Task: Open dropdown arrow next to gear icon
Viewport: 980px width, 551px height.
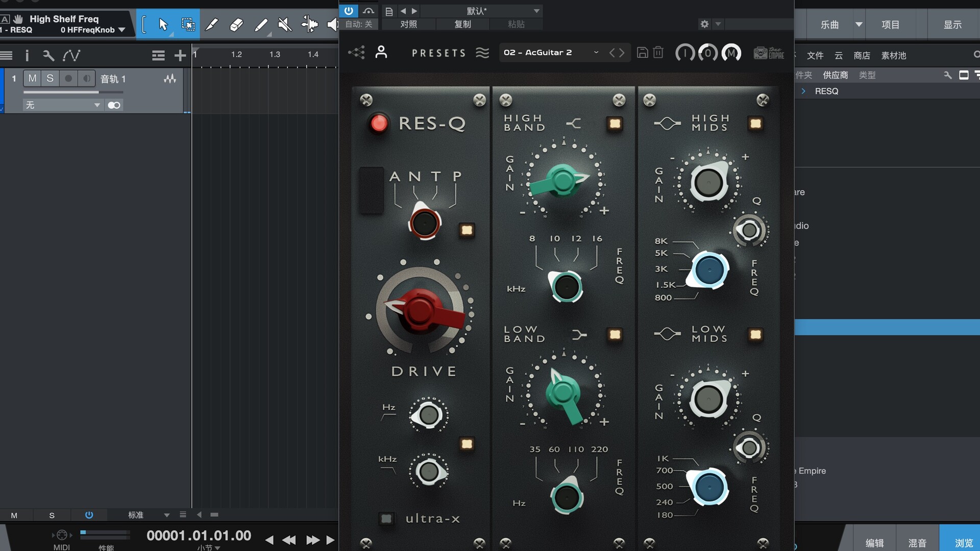Action: (718, 23)
